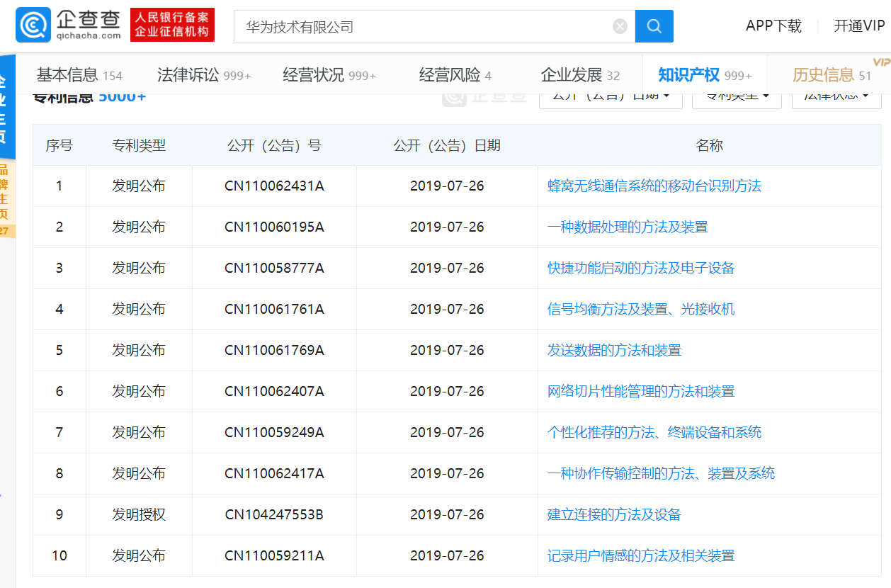Switch to the 基本信息 tab
This screenshot has height=588, width=891.
coord(79,74)
